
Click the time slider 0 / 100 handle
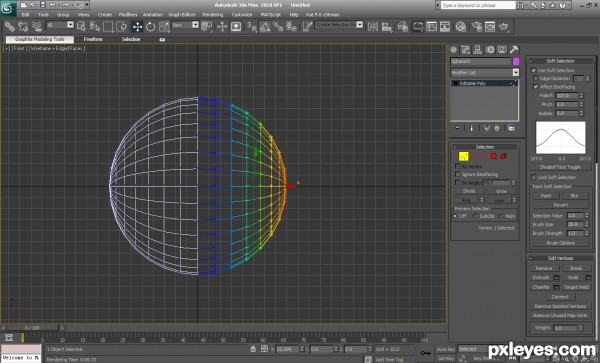[x=32, y=328]
